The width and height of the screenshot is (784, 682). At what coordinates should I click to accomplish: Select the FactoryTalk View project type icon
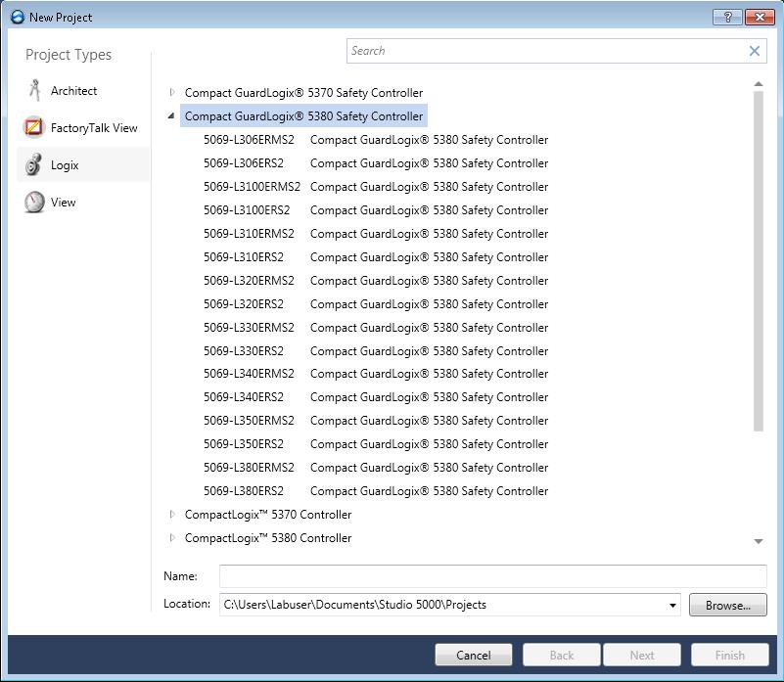coord(34,127)
